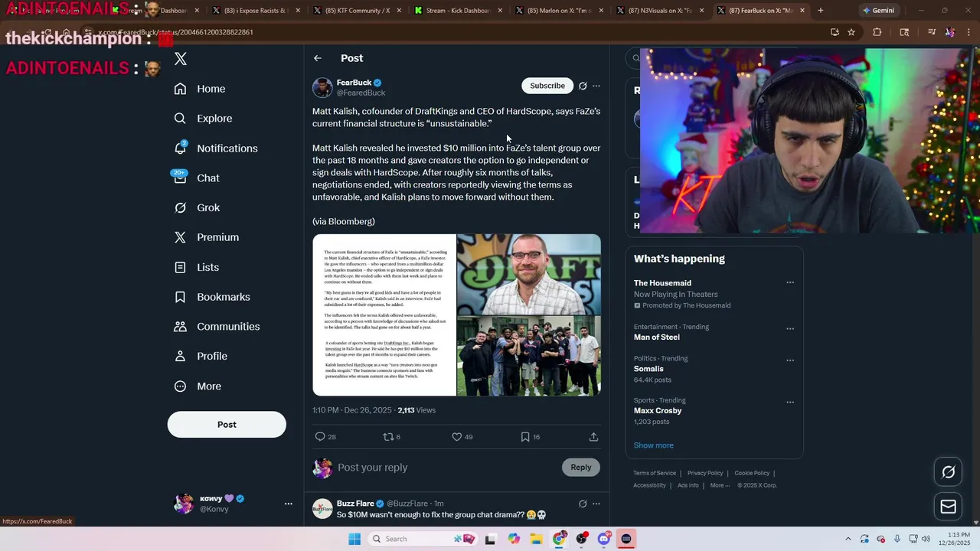Viewport: 980px width, 551px height.
Task: Go back using the Post back arrow
Action: pyautogui.click(x=317, y=58)
